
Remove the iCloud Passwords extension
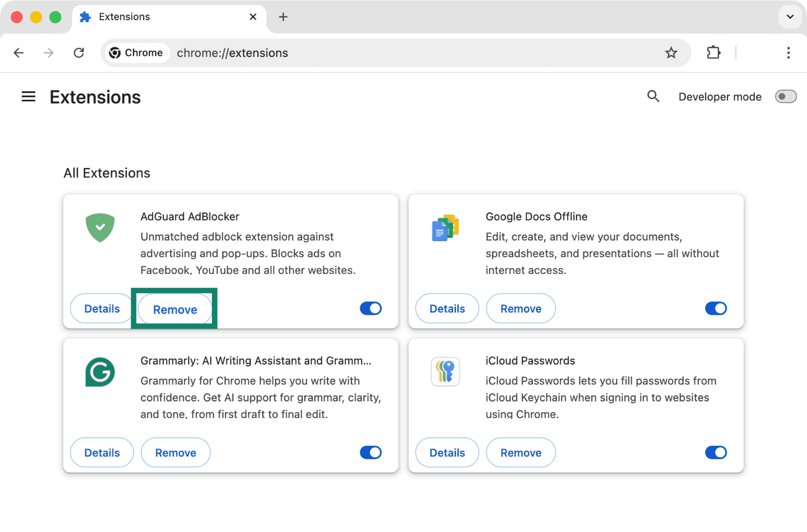click(521, 453)
